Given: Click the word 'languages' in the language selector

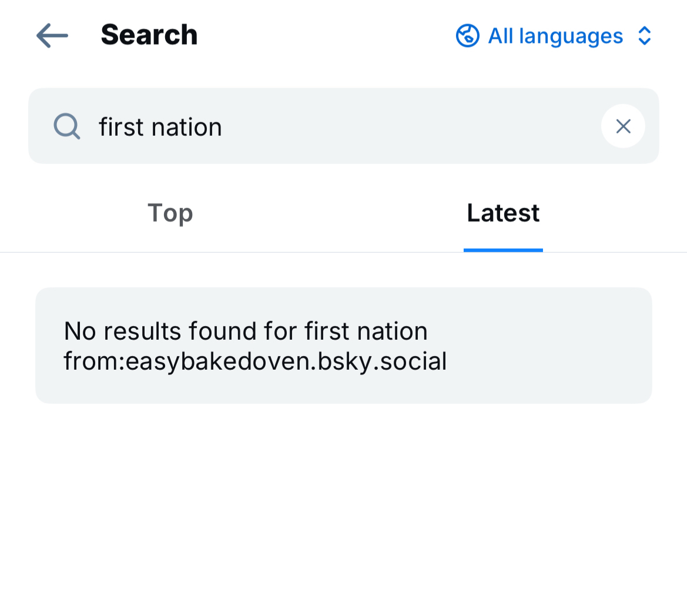Looking at the screenshot, I should pyautogui.click(x=571, y=36).
